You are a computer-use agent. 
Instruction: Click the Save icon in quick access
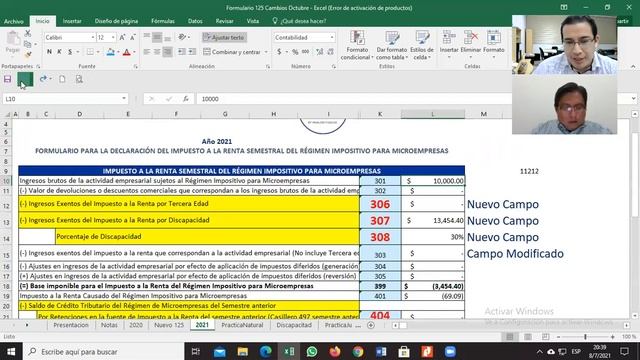click(x=7, y=79)
